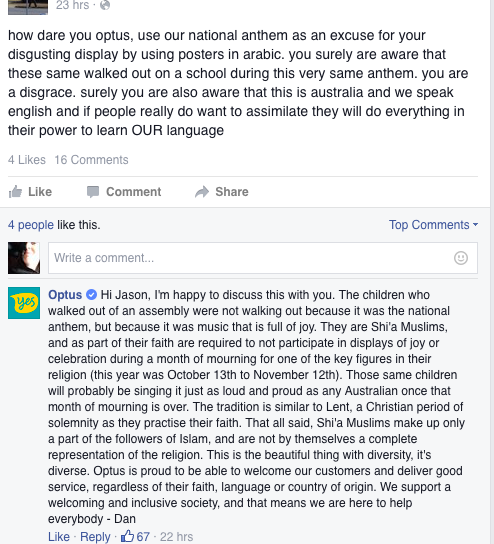
Task: Click the globe public privacy icon
Action: [105, 5]
